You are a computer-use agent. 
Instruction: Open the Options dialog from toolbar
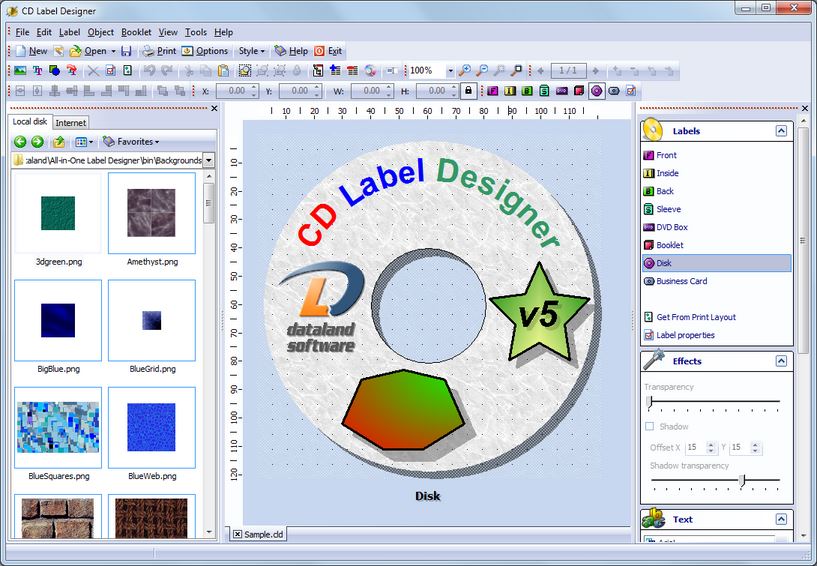tap(205, 51)
